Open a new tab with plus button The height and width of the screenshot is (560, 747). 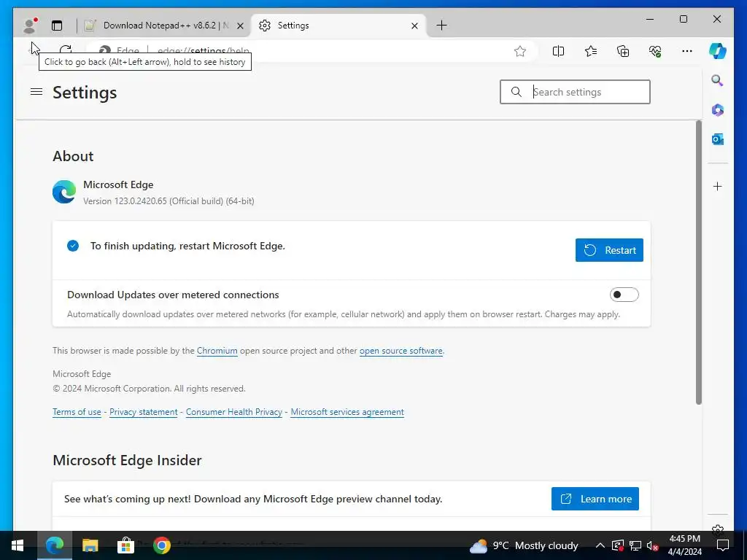pos(441,26)
